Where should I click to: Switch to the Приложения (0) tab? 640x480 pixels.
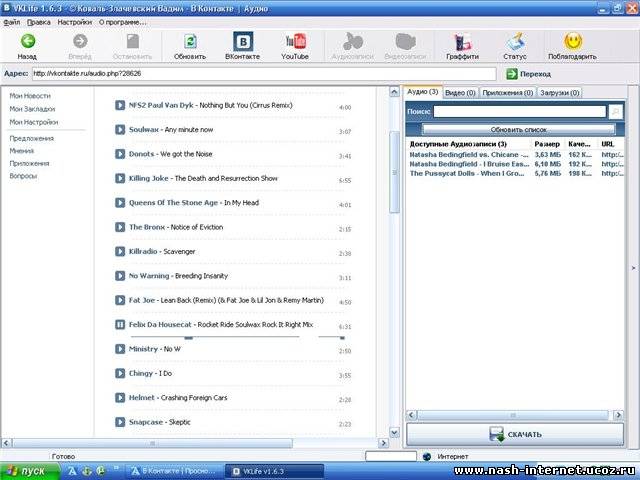click(x=507, y=93)
